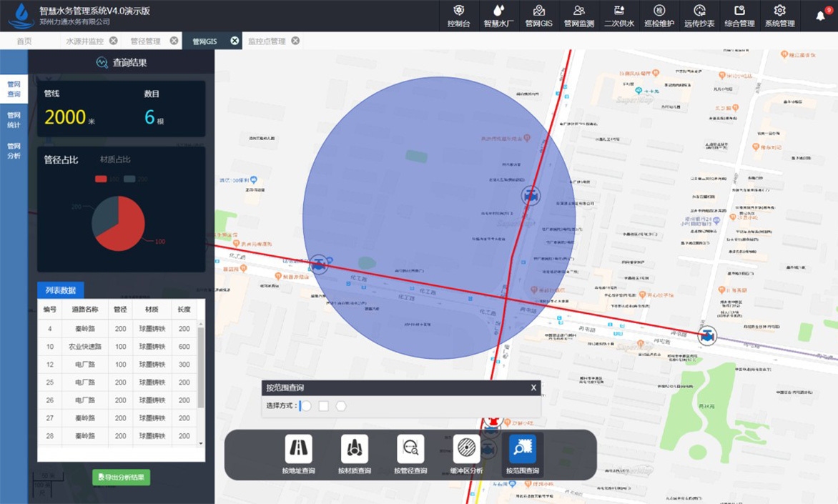
Task: Check the notification bell
Action: [821, 16]
